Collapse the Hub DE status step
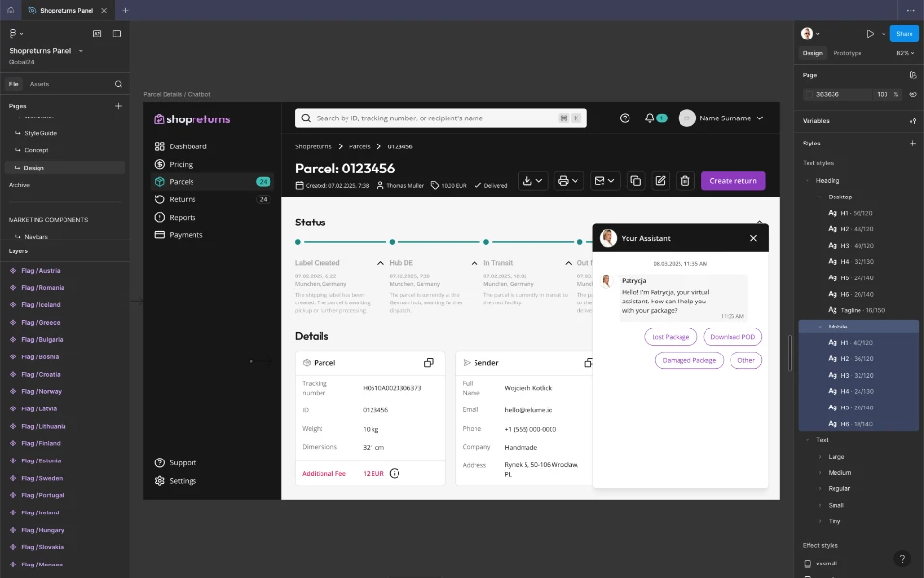 coord(475,263)
